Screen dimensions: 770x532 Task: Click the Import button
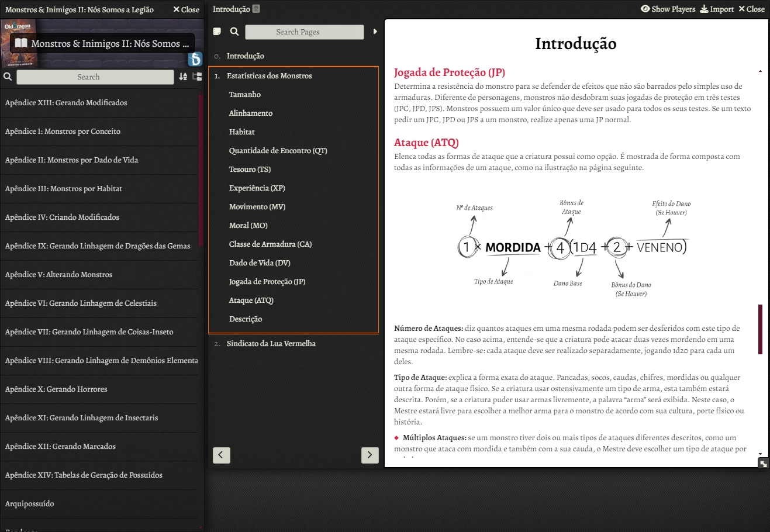coord(717,9)
